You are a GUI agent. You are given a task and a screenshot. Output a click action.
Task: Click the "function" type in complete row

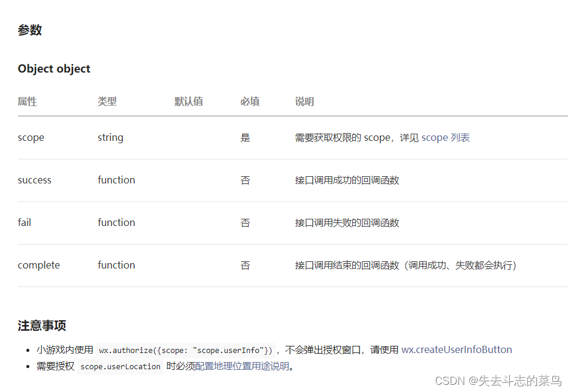(116, 265)
